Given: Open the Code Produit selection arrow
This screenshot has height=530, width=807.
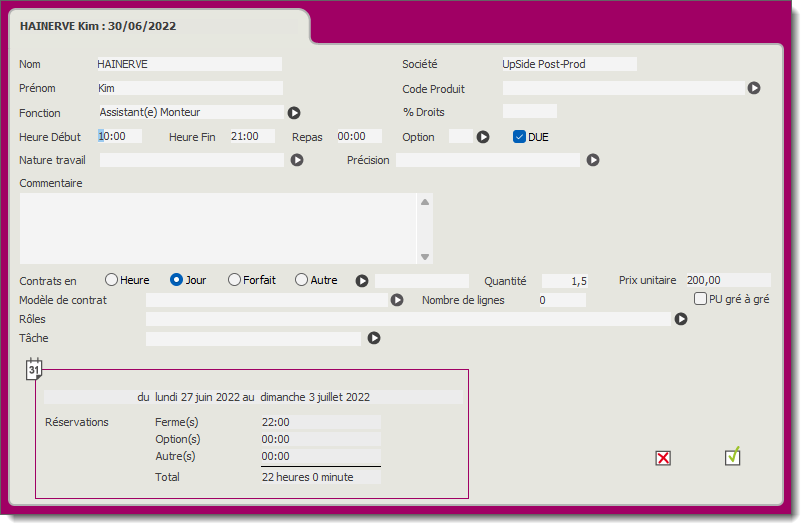Looking at the screenshot, I should 754,88.
